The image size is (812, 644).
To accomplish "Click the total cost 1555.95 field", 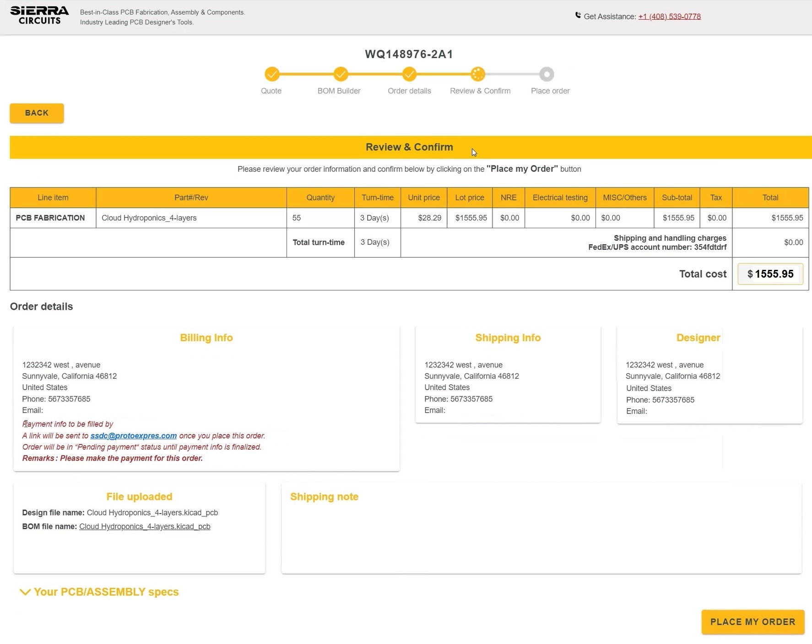I will 770,274.
